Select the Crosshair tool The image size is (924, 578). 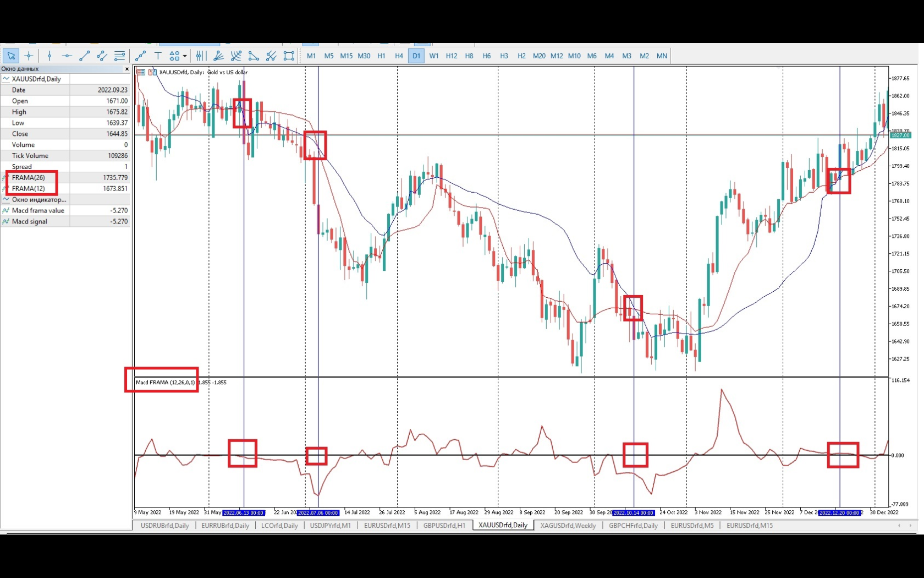[x=29, y=56]
